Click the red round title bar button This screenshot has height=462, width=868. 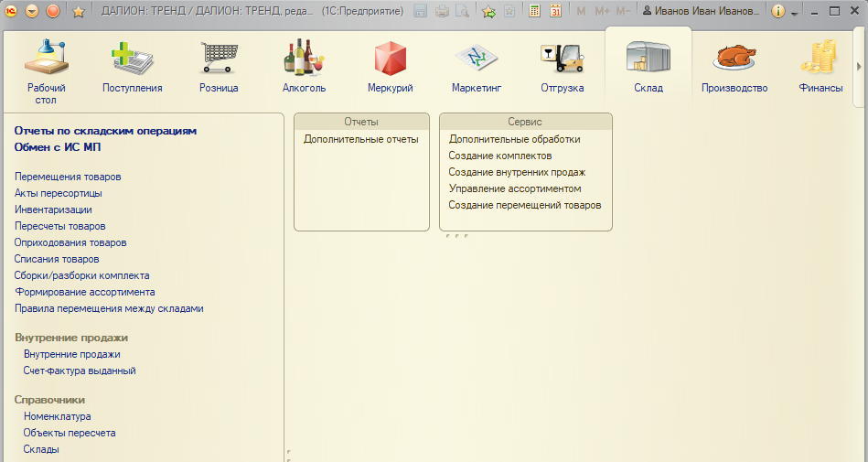point(53,11)
